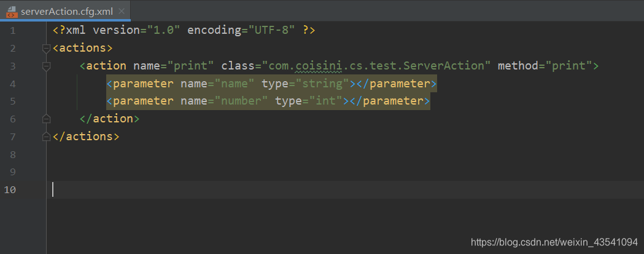Click the XML file icon on the tab

click(11, 12)
